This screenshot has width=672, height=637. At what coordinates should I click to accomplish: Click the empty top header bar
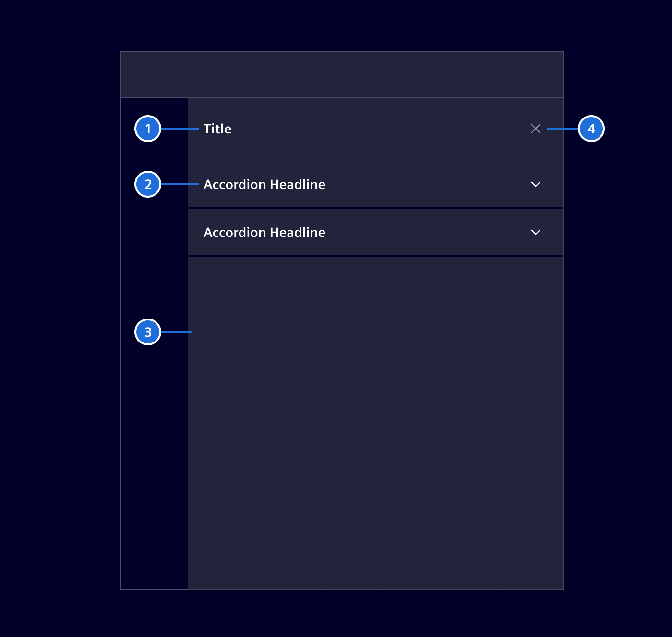[342, 74]
